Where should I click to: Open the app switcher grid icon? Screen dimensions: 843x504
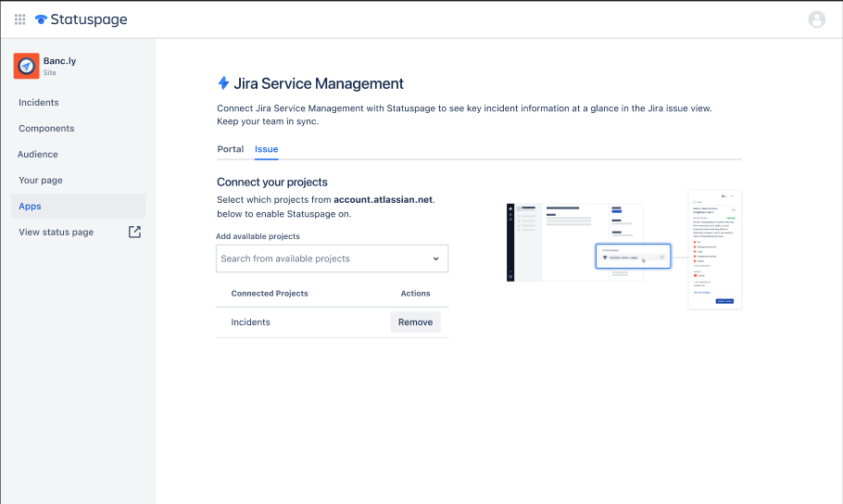(19, 19)
